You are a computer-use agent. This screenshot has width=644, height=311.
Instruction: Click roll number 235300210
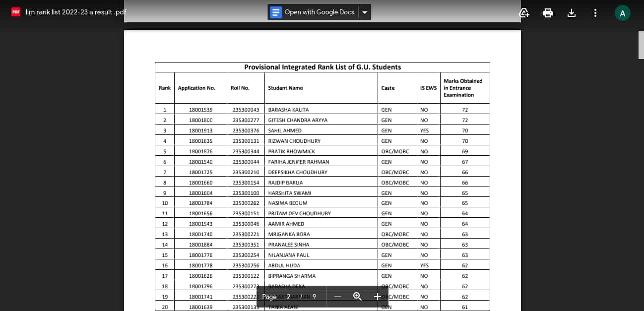pyautogui.click(x=246, y=172)
